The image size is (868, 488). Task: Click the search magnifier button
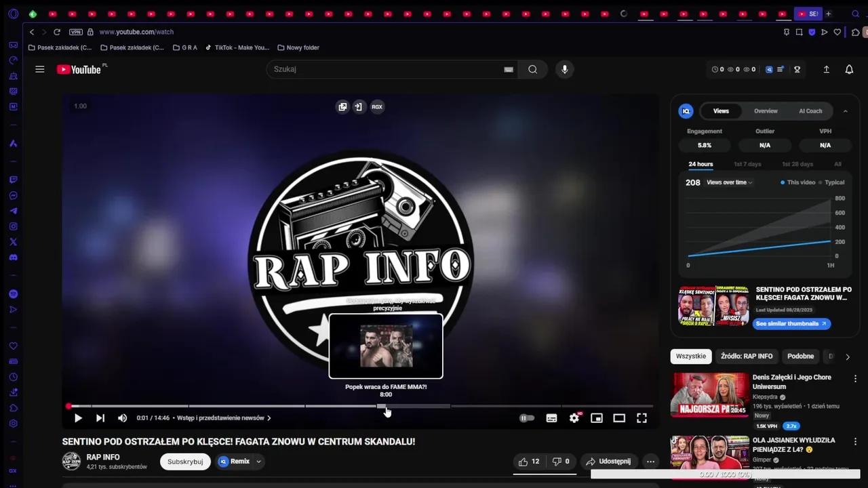[x=532, y=69]
